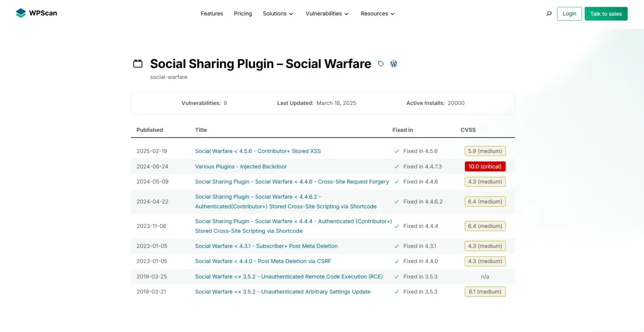644x332 pixels.
Task: Click the date 2019-03-21
Action: point(151,292)
